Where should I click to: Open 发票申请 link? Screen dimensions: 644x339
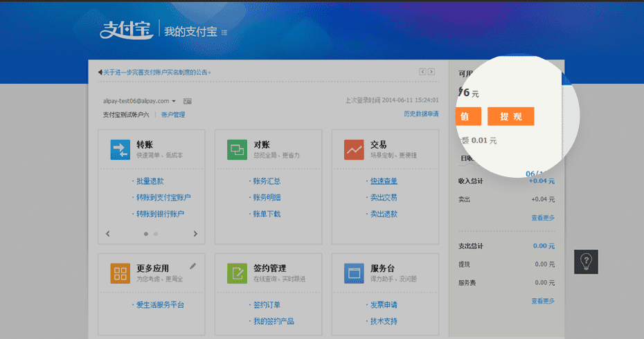click(x=384, y=305)
